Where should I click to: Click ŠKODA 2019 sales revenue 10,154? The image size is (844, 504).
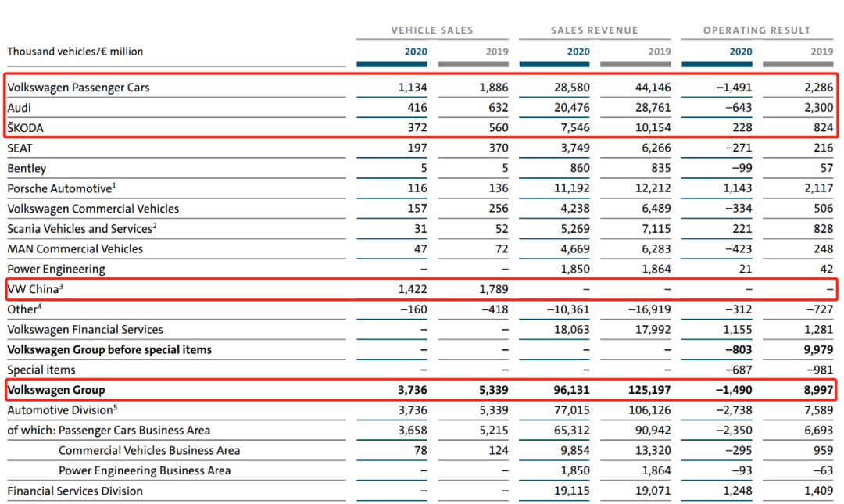pos(653,127)
